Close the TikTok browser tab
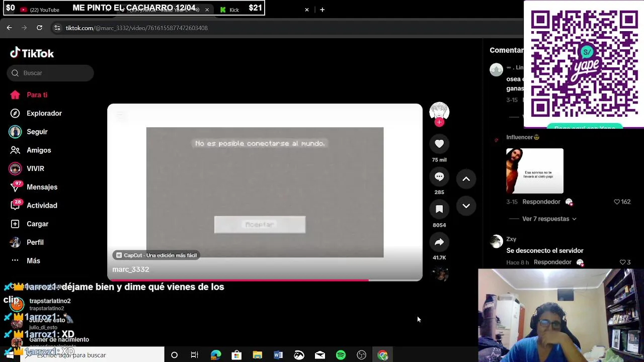Viewport: 644px width, 362px height. [207, 10]
